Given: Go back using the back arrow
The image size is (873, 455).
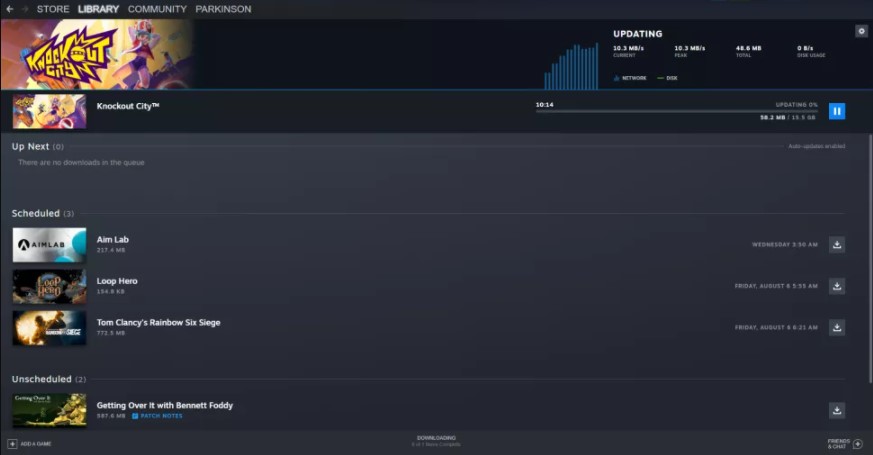Looking at the screenshot, I should (9, 9).
